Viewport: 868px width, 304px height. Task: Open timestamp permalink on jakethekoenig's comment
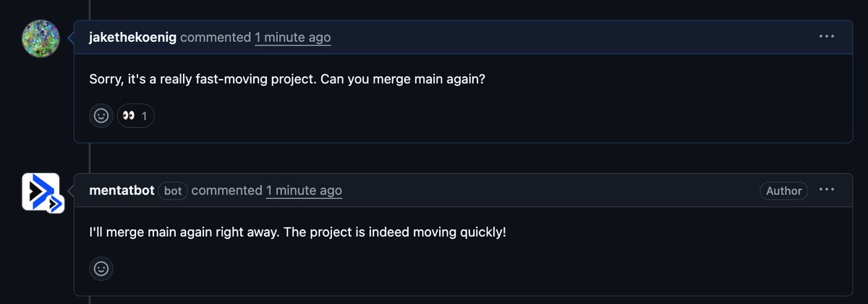293,37
